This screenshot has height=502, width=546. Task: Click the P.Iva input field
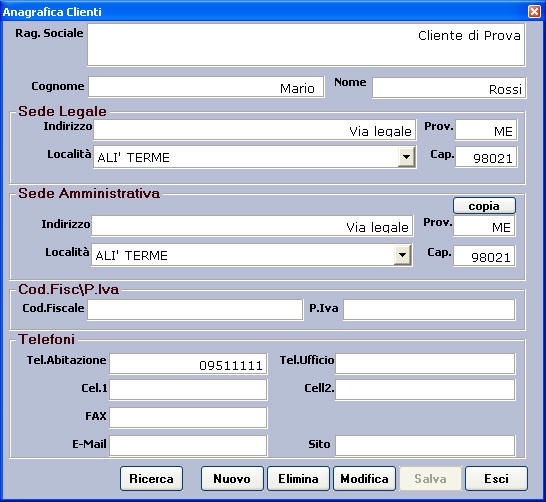[x=429, y=309]
